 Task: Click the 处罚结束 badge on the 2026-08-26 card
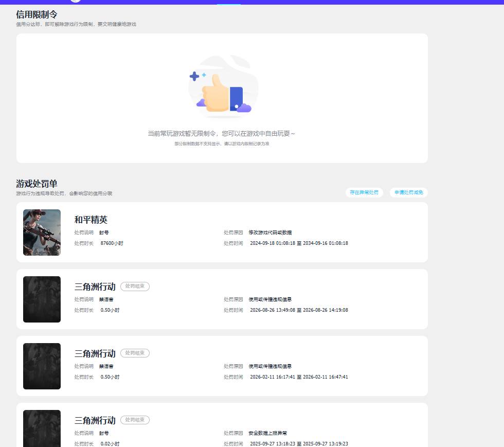tap(135, 286)
